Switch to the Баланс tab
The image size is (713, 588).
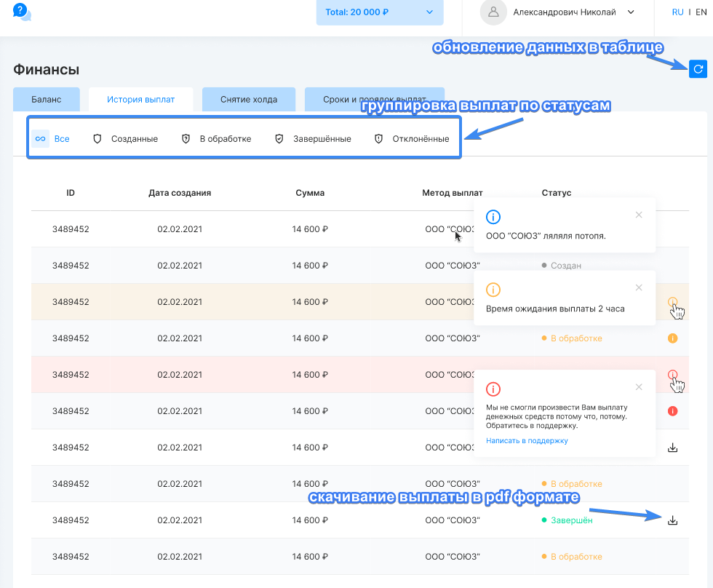(x=47, y=100)
